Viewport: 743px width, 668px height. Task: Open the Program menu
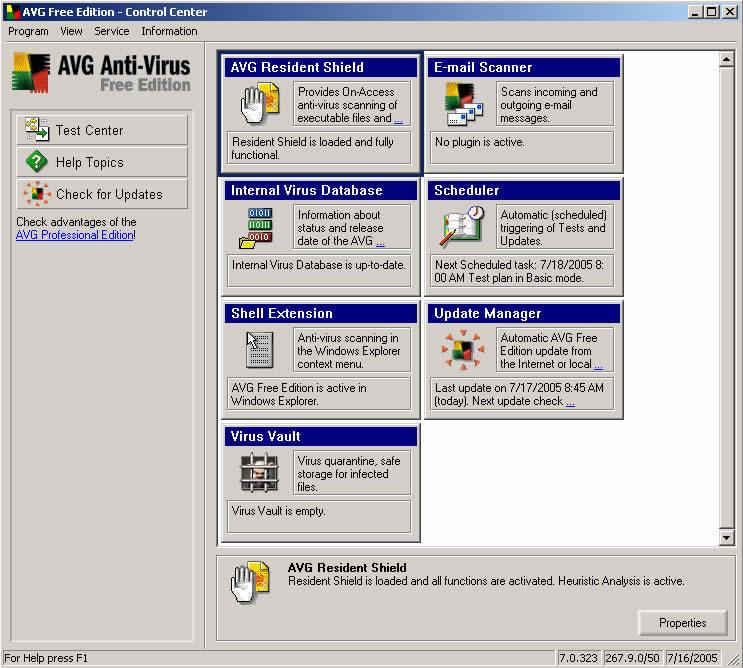click(x=28, y=31)
